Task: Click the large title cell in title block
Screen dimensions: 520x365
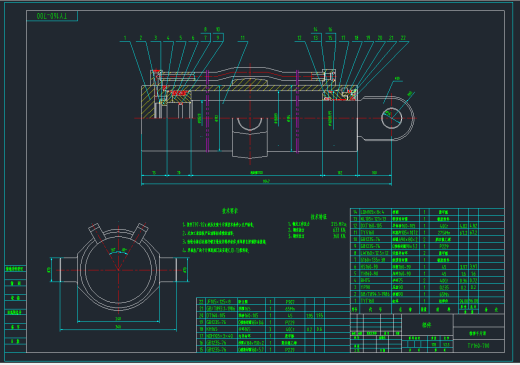Action: [x=427, y=325]
